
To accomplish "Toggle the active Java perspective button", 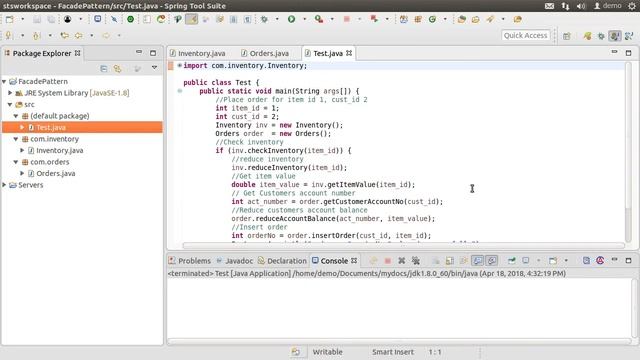I will (x=615, y=36).
